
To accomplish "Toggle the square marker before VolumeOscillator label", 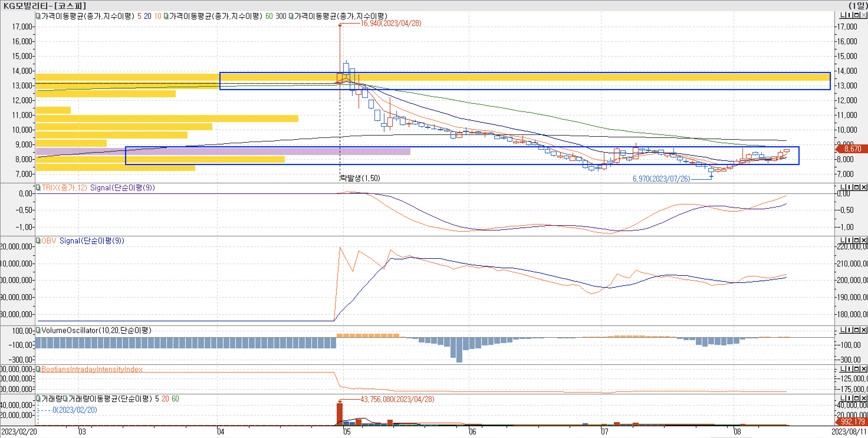I will coord(38,330).
